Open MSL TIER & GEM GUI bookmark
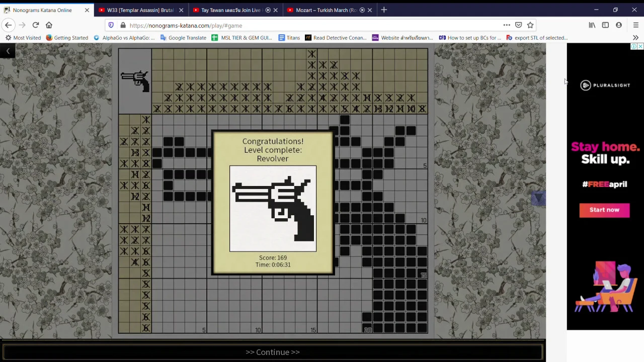 click(x=242, y=38)
